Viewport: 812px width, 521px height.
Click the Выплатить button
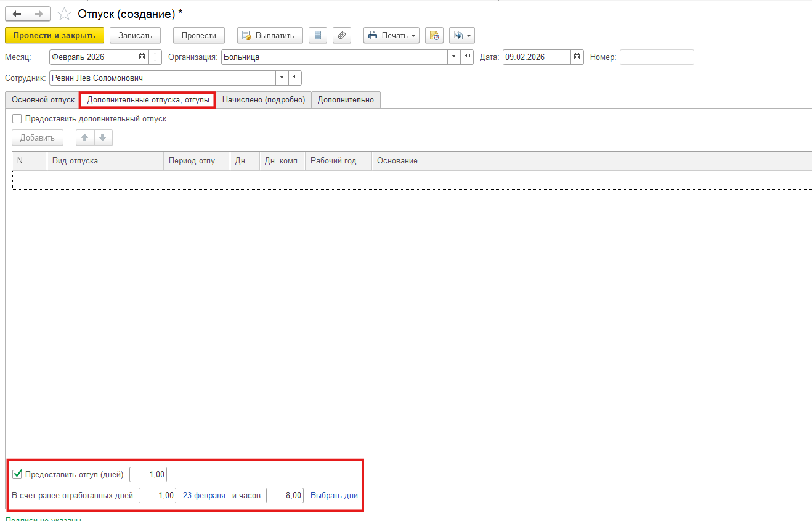tap(270, 35)
